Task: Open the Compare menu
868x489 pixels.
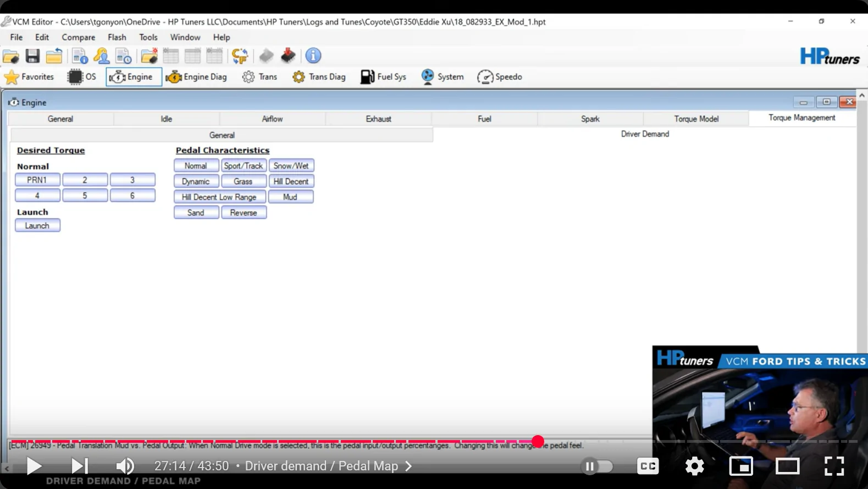Action: pyautogui.click(x=79, y=37)
